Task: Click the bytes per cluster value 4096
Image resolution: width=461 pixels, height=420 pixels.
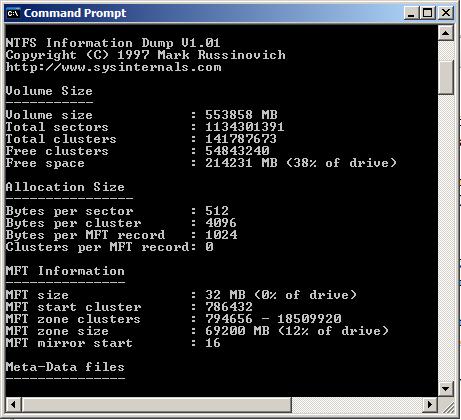Action: [x=221, y=223]
